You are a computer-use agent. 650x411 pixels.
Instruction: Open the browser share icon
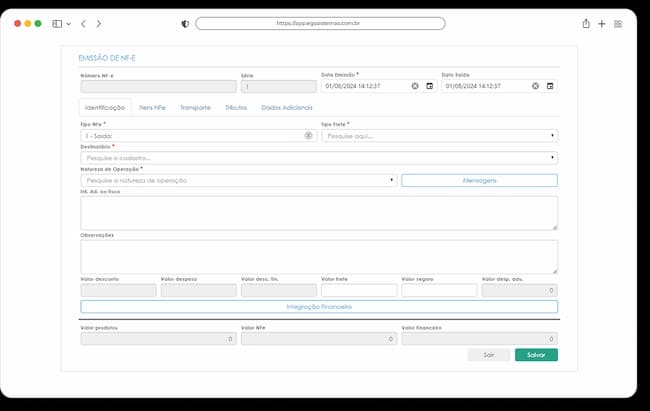(x=586, y=24)
